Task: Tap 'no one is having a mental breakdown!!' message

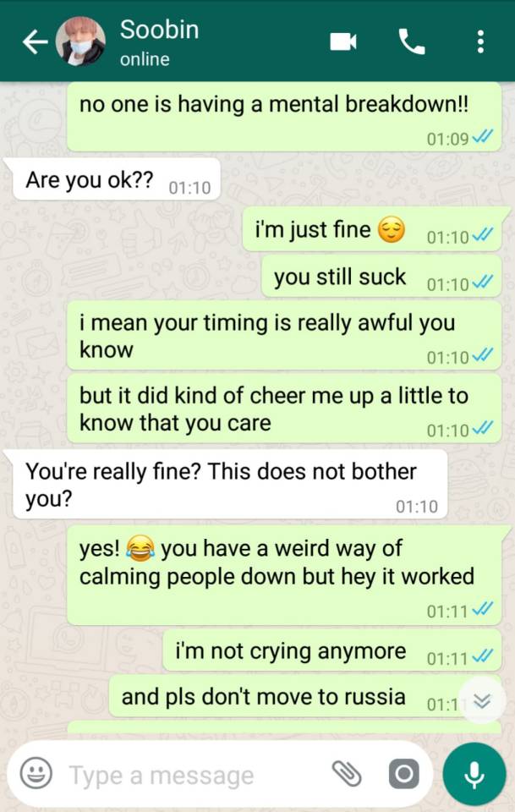Action: [284, 117]
